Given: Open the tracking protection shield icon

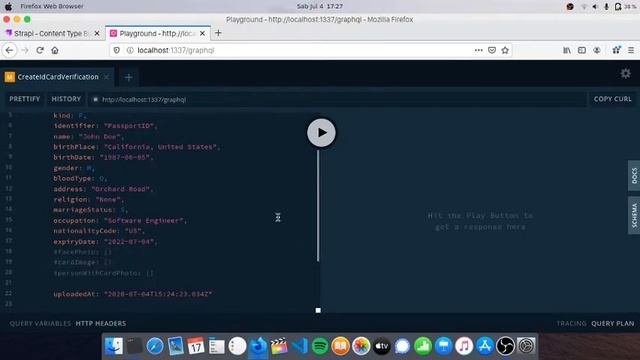Looking at the screenshot, I should pos(117,50).
